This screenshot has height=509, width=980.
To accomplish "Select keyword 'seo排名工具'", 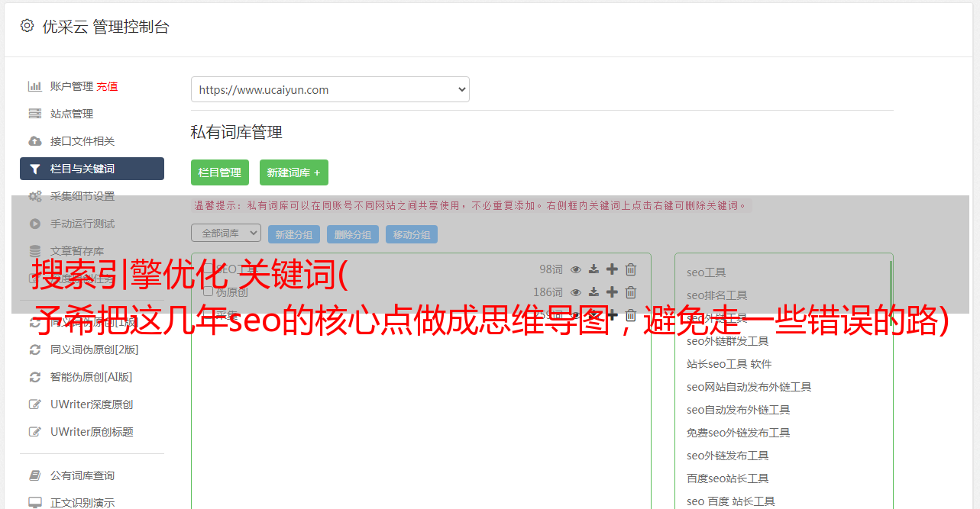I will (x=717, y=295).
